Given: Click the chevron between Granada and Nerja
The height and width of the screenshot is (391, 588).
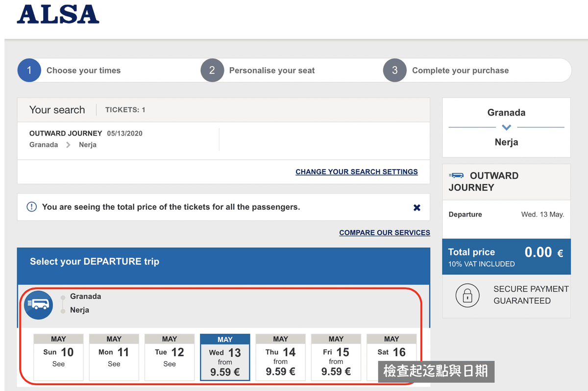Looking at the screenshot, I should (507, 127).
